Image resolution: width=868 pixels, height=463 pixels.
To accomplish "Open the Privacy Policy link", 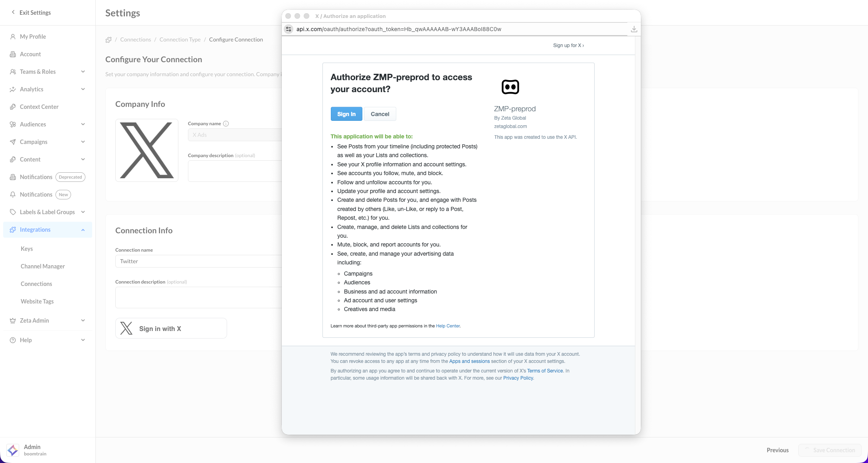I will click(518, 378).
